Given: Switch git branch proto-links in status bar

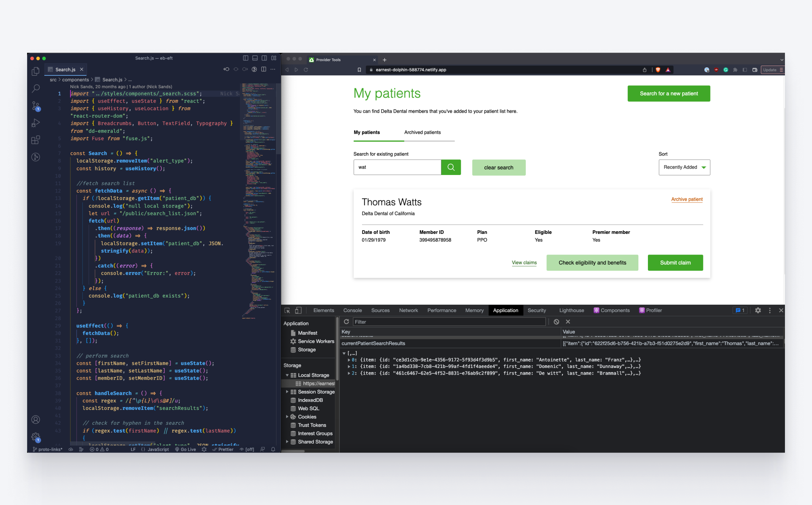Looking at the screenshot, I should click(48, 449).
